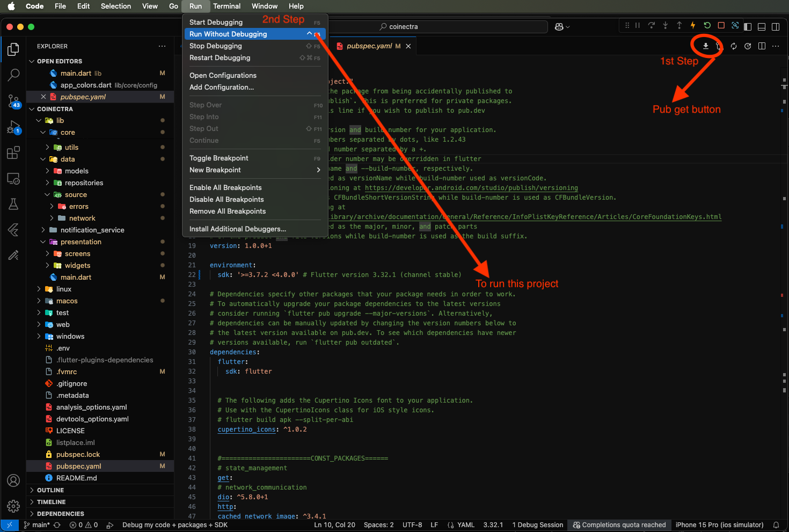Open the Explorer view in activity bar
The width and height of the screenshot is (789, 532).
click(x=13, y=49)
